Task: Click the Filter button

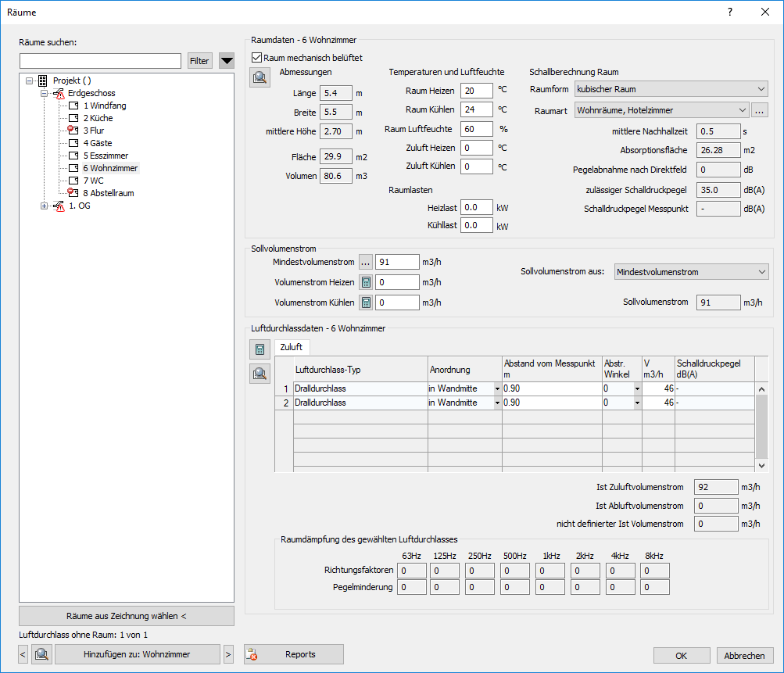Action: pos(199,61)
